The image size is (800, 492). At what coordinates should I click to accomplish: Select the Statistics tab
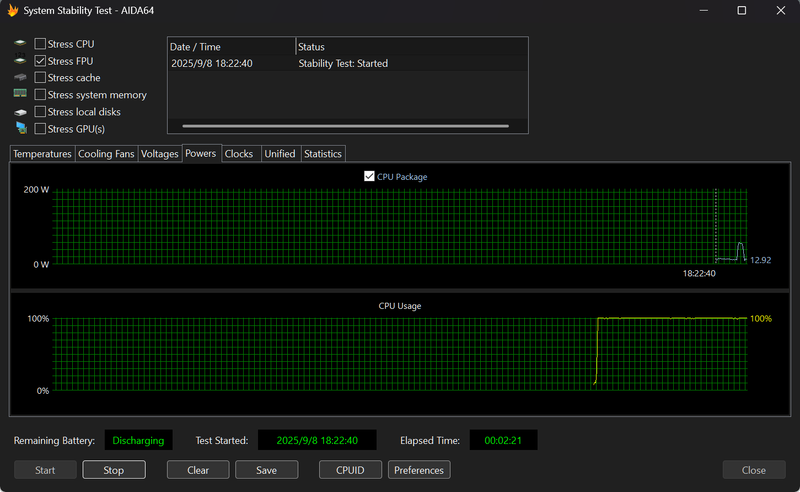pos(323,154)
